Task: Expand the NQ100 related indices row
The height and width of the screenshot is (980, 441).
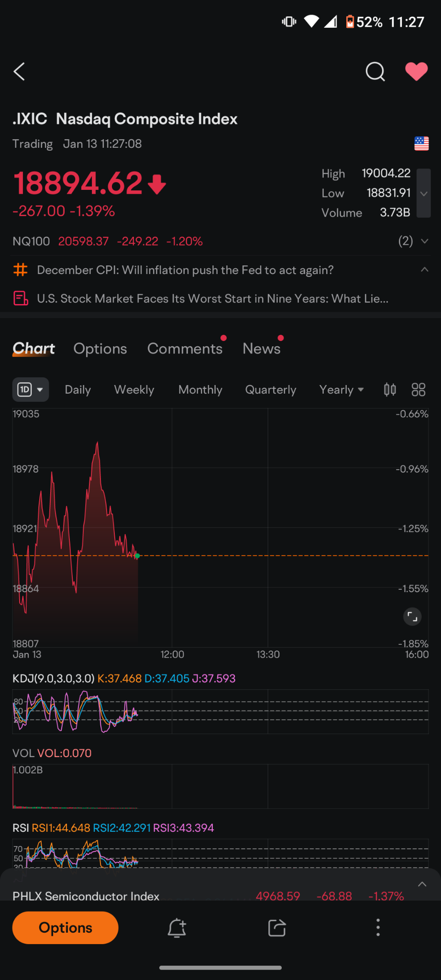Action: click(x=424, y=241)
